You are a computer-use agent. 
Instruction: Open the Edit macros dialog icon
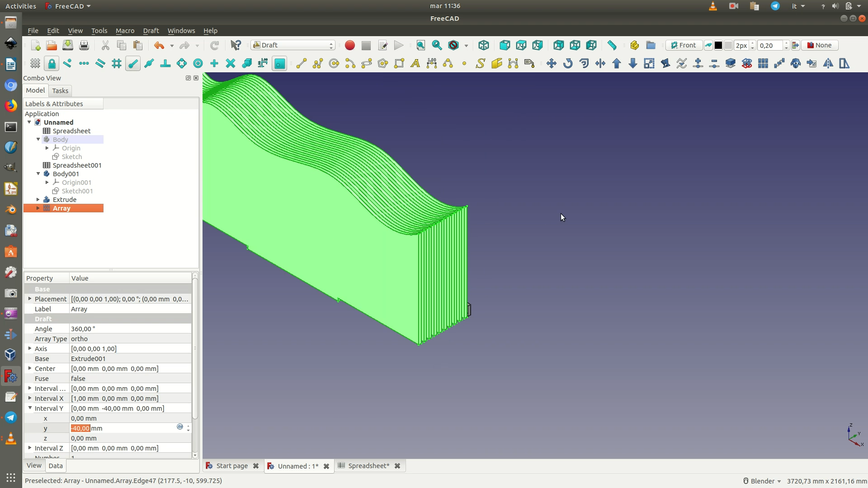(x=382, y=45)
